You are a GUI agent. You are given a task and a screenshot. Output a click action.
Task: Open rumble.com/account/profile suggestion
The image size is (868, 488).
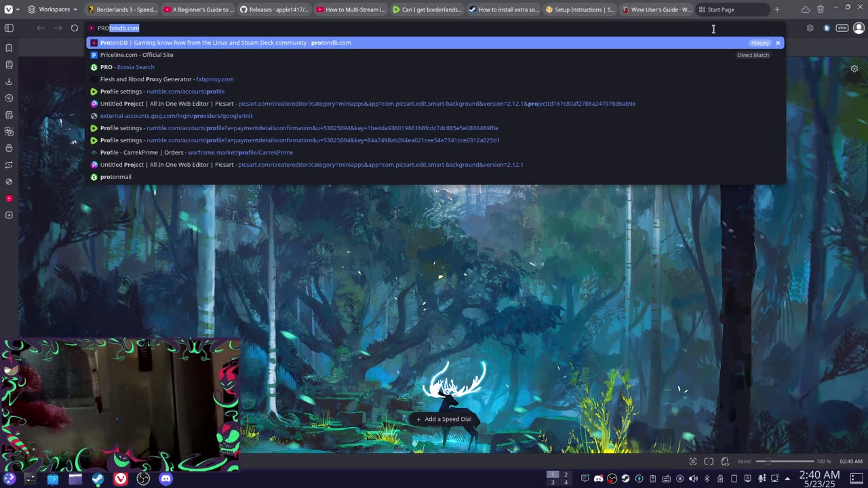[435, 91]
